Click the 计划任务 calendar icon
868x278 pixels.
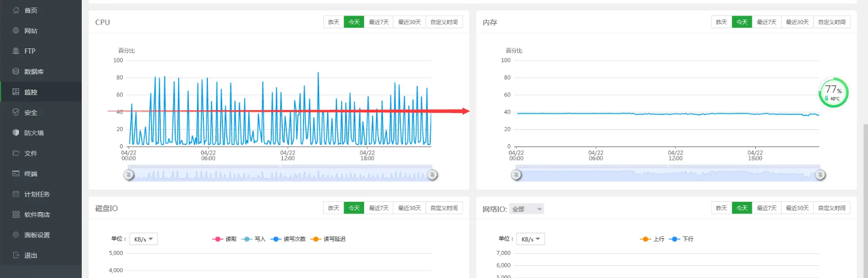(16, 194)
